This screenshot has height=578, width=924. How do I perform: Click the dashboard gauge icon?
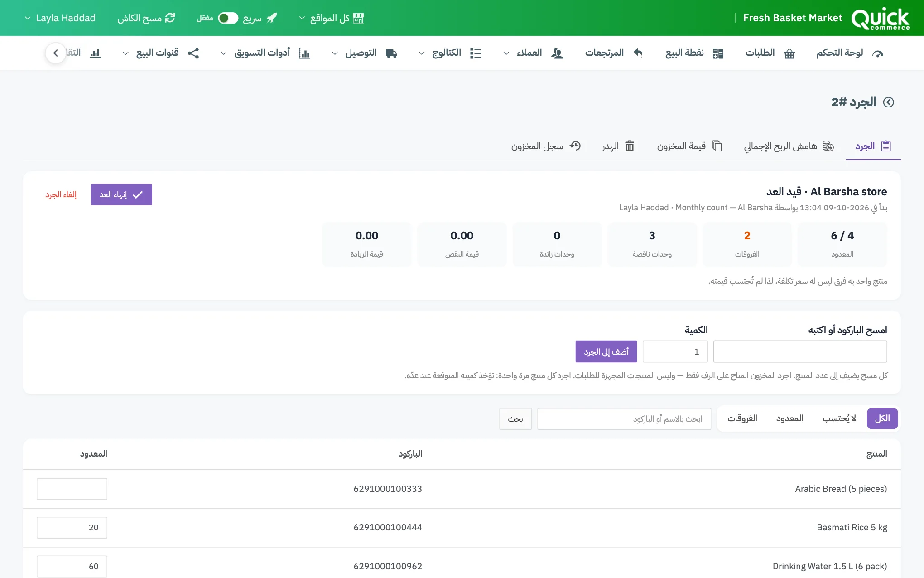point(878,53)
